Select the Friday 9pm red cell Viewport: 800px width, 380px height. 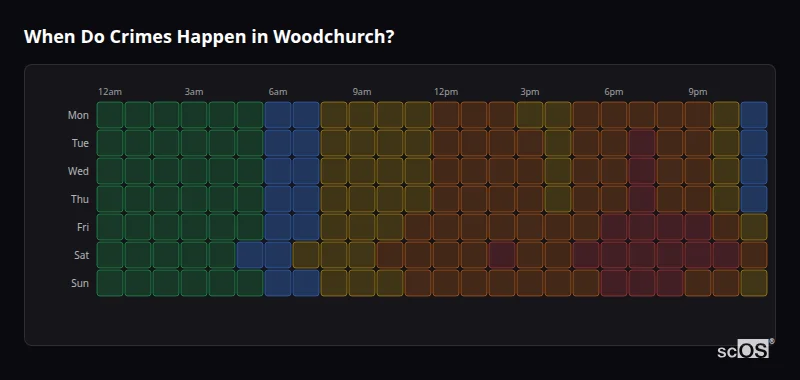click(x=698, y=227)
